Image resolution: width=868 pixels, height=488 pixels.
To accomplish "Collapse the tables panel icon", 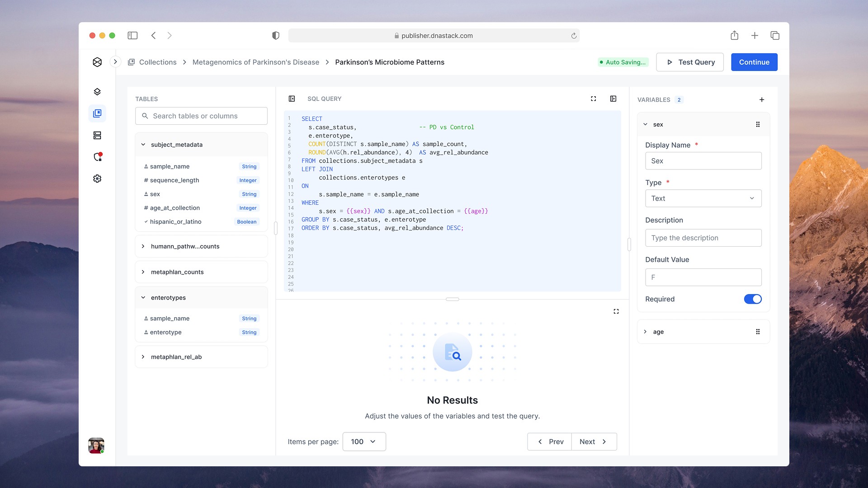I will (292, 99).
